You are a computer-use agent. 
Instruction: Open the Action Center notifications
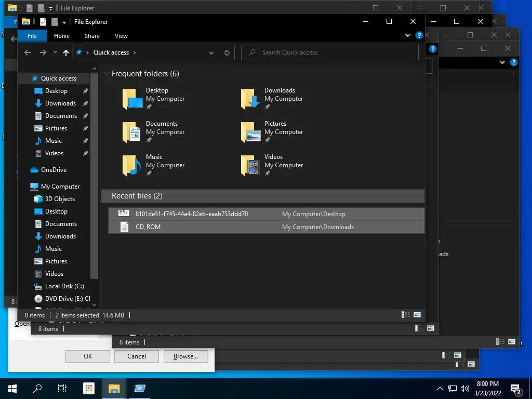pos(516,389)
